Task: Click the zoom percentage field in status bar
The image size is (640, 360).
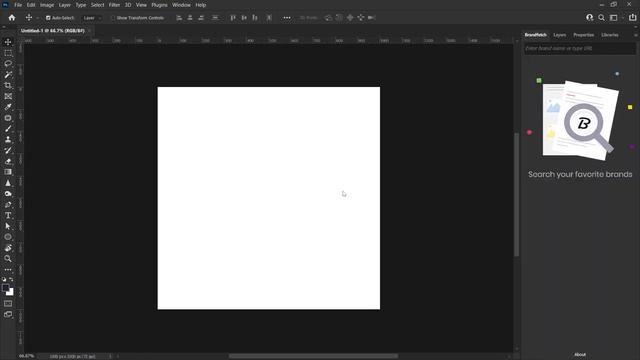Action: tap(27, 356)
